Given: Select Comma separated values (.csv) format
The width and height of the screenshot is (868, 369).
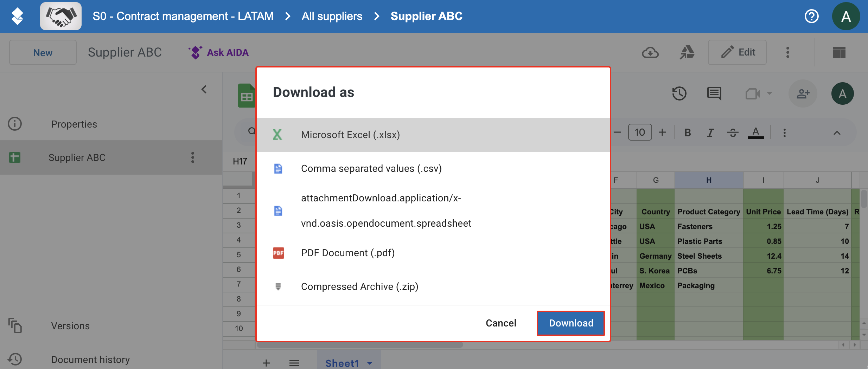Looking at the screenshot, I should (x=433, y=169).
